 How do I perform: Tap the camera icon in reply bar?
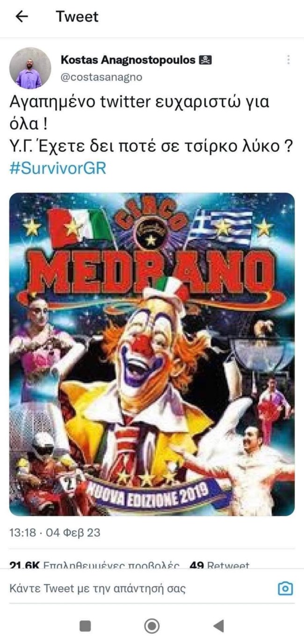coord(285,588)
